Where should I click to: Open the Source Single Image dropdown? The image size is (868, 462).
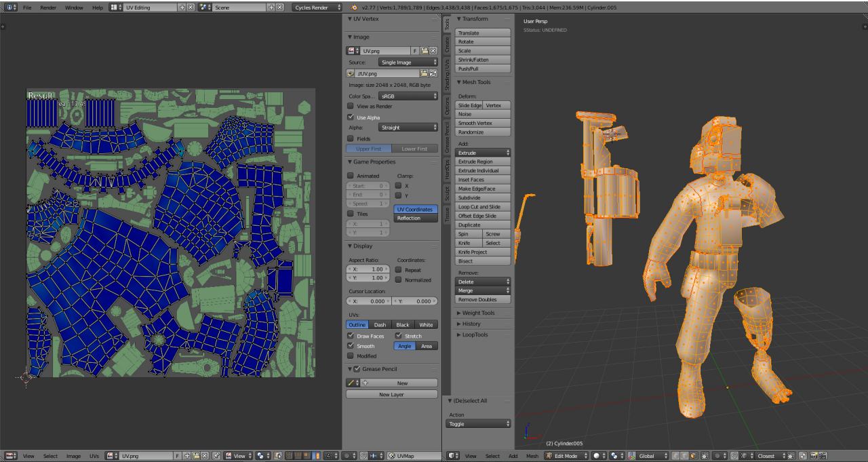pyautogui.click(x=408, y=62)
